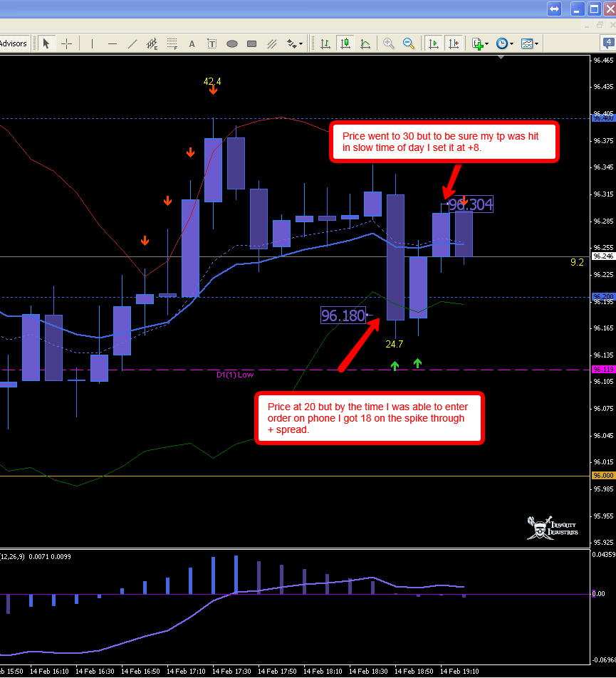Screen dimensions: 616x678
Task: Insert a text label tool
Action: tap(212, 43)
